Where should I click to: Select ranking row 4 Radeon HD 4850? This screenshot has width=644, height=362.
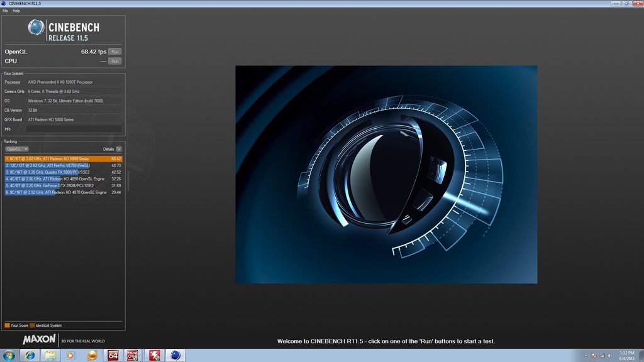[64, 179]
